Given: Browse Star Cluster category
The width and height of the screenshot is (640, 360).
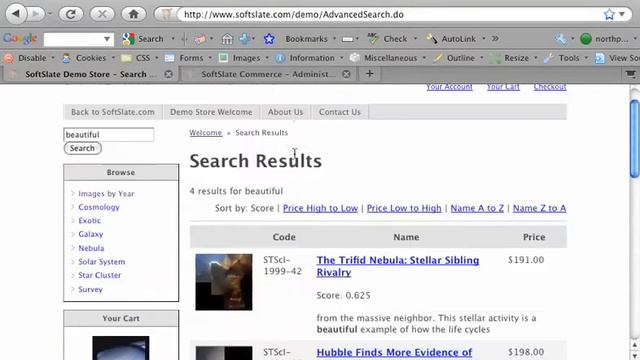Looking at the screenshot, I should click(x=100, y=275).
